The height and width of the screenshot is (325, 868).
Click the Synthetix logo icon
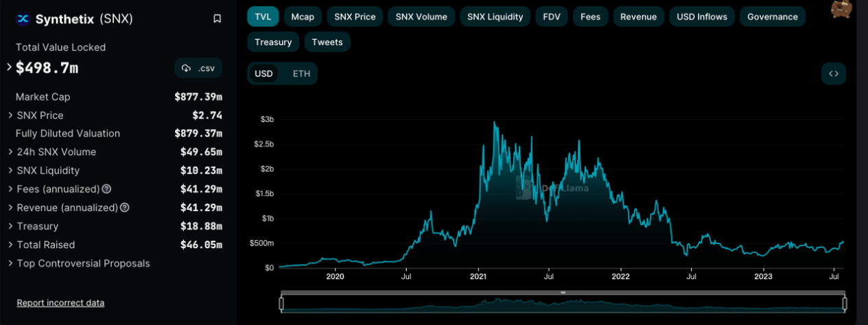23,19
